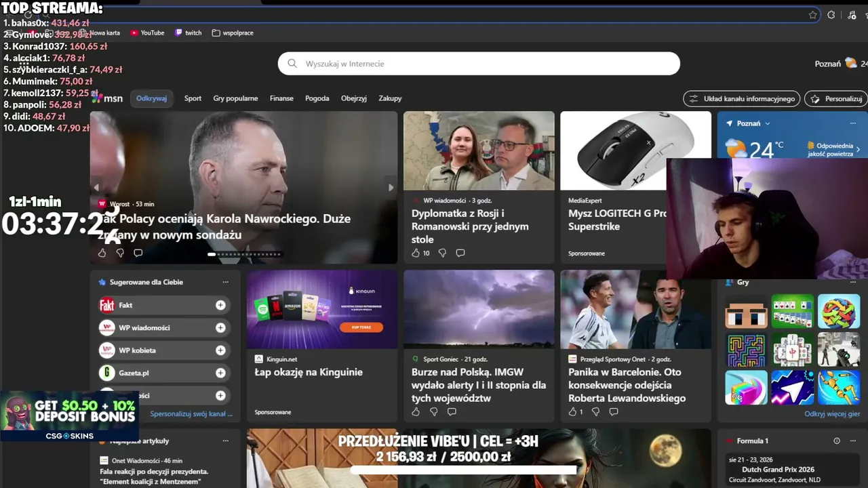The image size is (868, 488).
Task: Open more options for Sugerowane dla Ciebie
Action: (226, 282)
